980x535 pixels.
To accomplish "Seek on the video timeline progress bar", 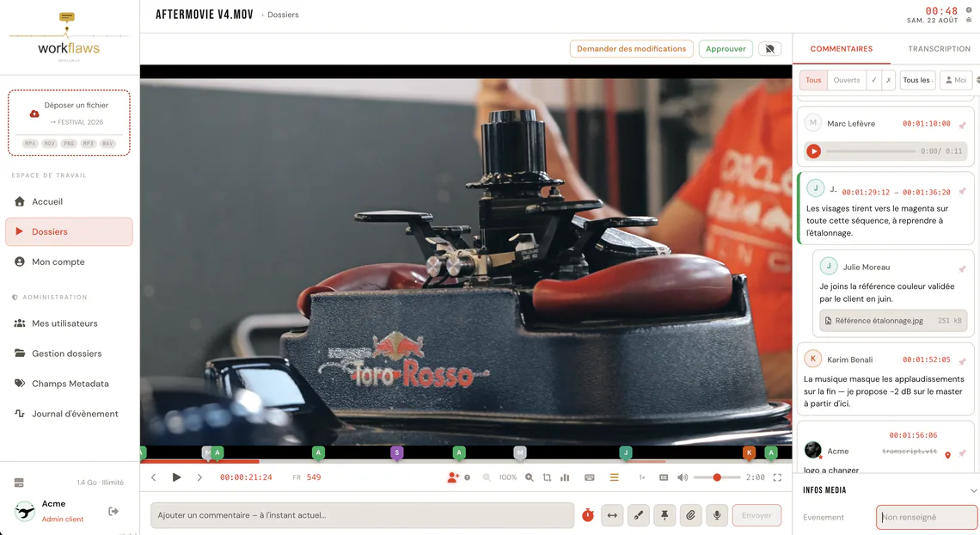I will coord(466,462).
